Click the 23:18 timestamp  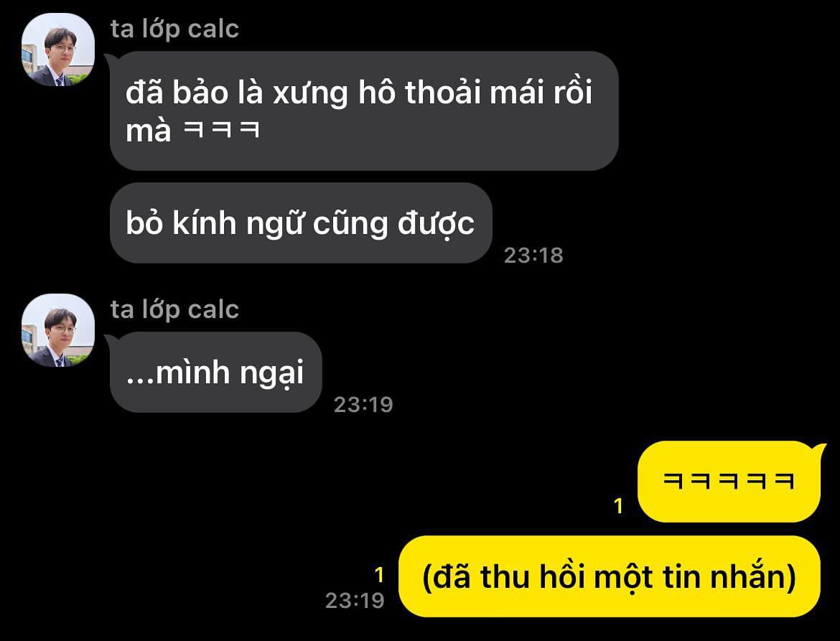click(x=533, y=255)
